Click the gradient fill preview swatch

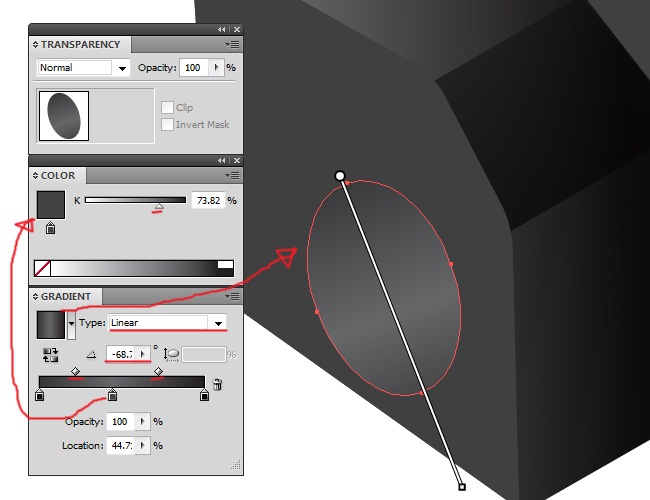click(51, 325)
